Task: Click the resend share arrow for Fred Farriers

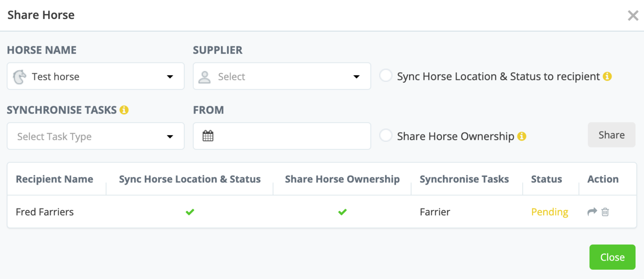Action: [x=592, y=212]
